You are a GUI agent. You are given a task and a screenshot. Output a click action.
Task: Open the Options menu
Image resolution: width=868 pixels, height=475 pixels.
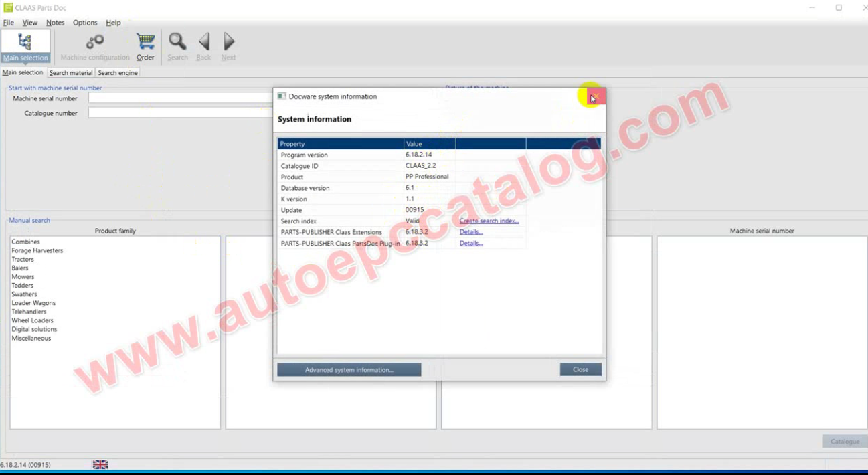[x=85, y=23]
